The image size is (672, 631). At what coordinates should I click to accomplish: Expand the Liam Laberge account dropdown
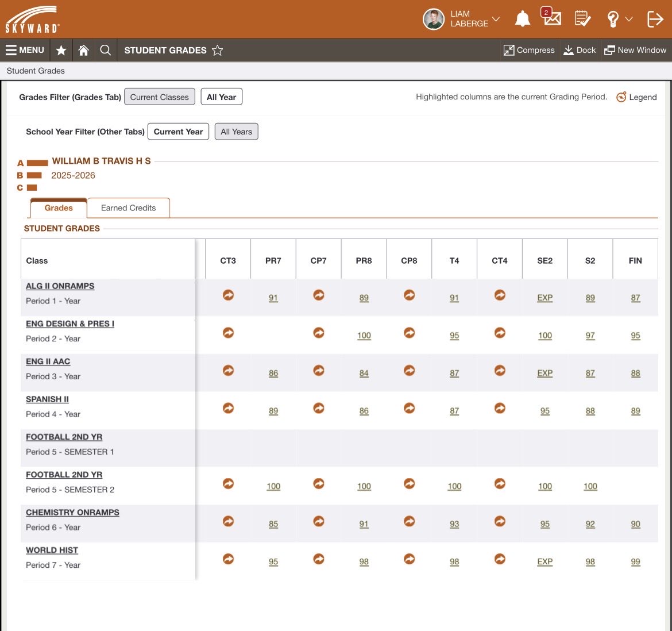tap(496, 19)
